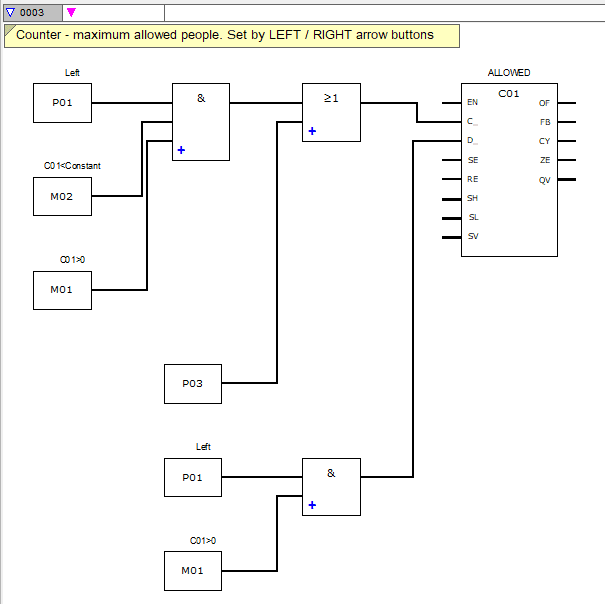Image resolution: width=605 pixels, height=604 pixels.
Task: Select the yellow counter comment box
Action: (x=232, y=36)
